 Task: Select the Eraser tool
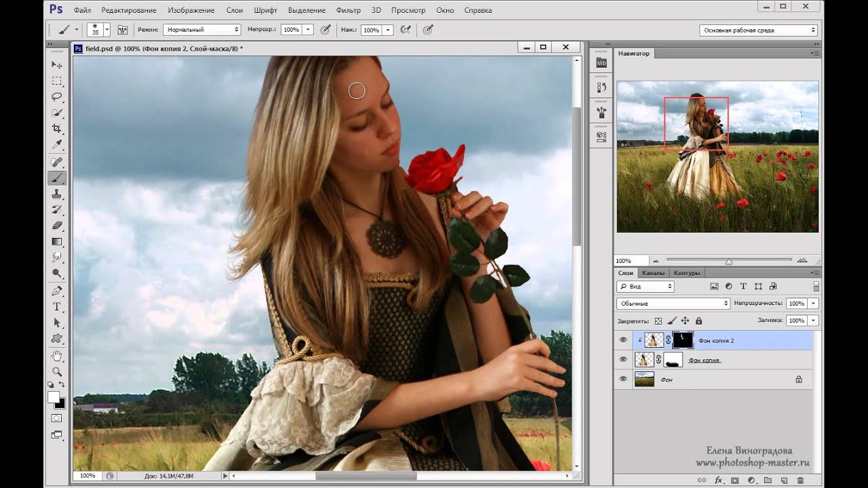coord(57,226)
